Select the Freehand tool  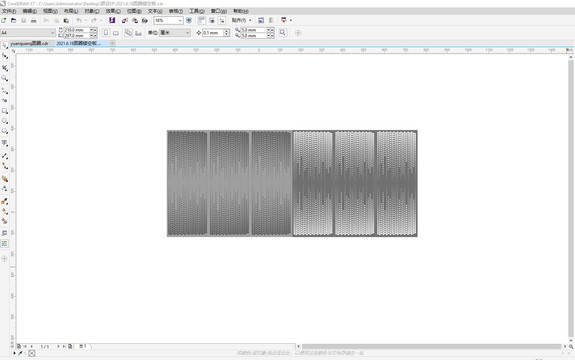(x=4, y=91)
